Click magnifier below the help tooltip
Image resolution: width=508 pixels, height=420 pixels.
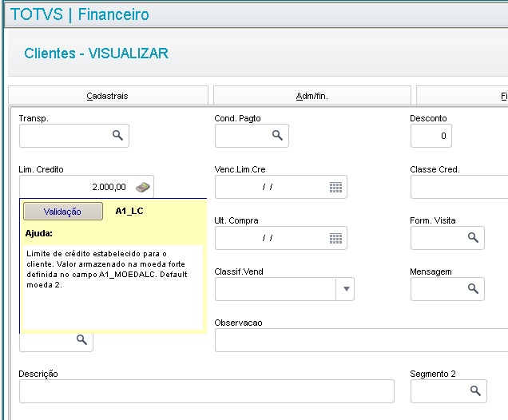(x=81, y=339)
